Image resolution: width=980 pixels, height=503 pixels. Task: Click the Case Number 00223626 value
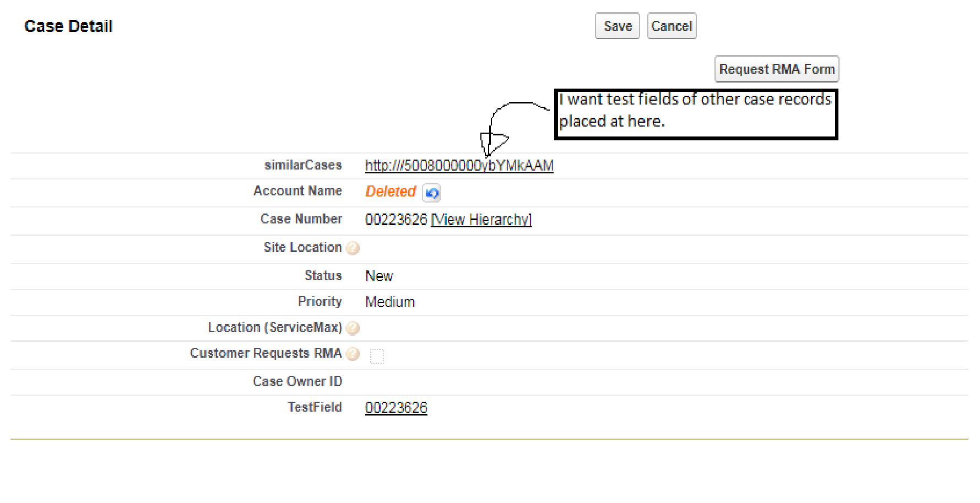pos(396,219)
